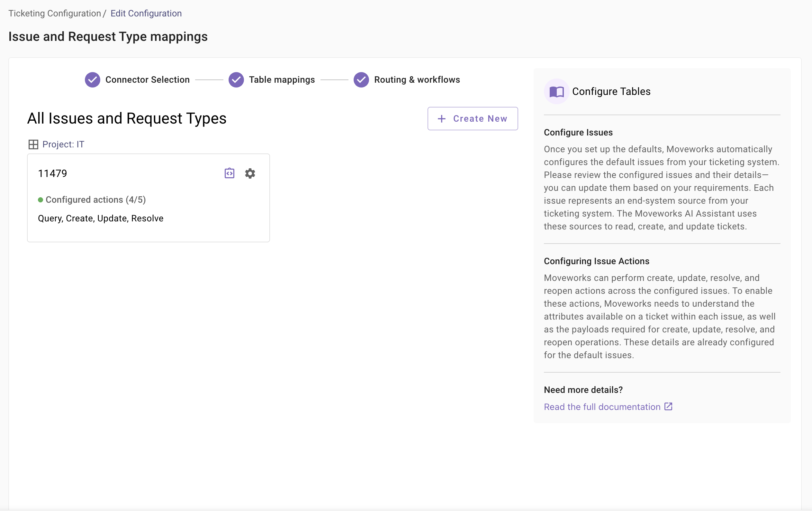This screenshot has width=812, height=511.
Task: Click the plus icon in Create New
Action: [x=441, y=119]
